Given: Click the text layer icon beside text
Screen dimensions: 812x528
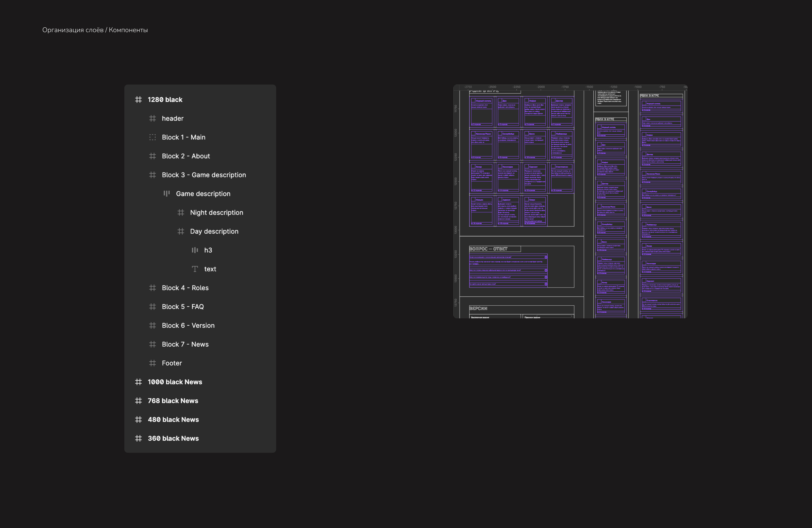Looking at the screenshot, I should 195,269.
